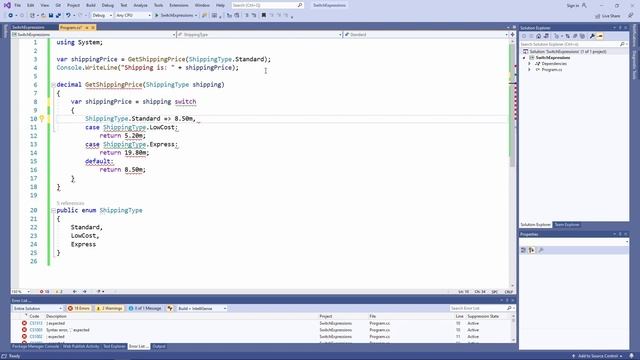The image size is (640, 360).
Task: Open the Entire Solution scope dropdown
Action: pyautogui.click(x=37, y=309)
